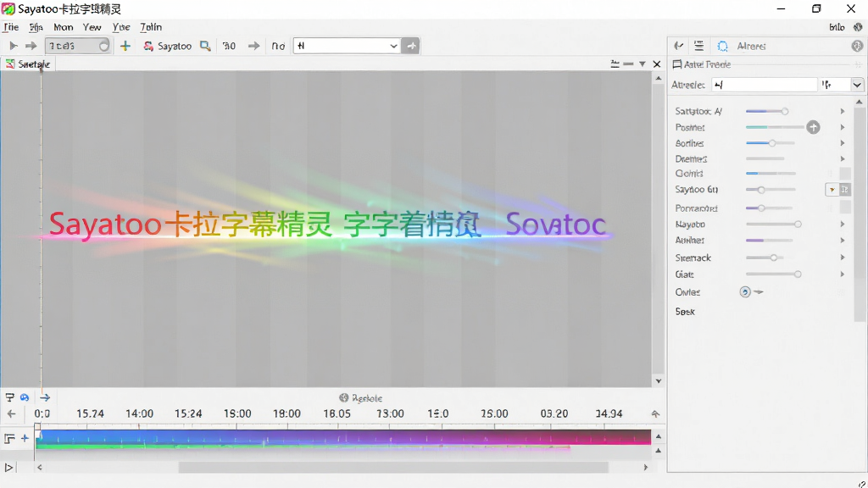
Task: Click the timeline scroll right arrow
Action: [645, 468]
